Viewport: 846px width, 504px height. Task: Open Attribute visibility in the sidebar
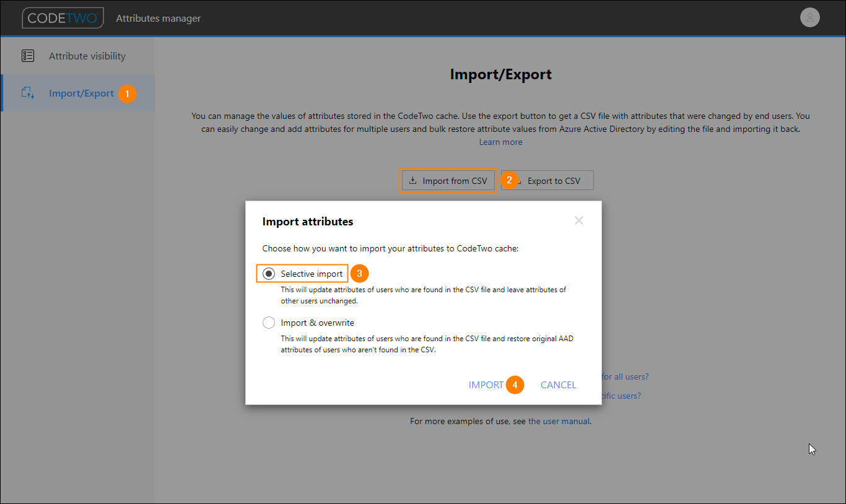click(78, 56)
